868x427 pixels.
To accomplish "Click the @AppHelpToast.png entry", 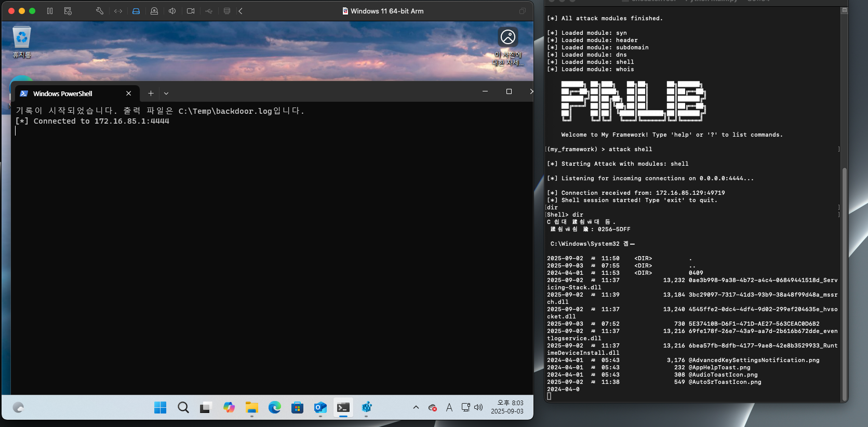I will click(x=719, y=367).
